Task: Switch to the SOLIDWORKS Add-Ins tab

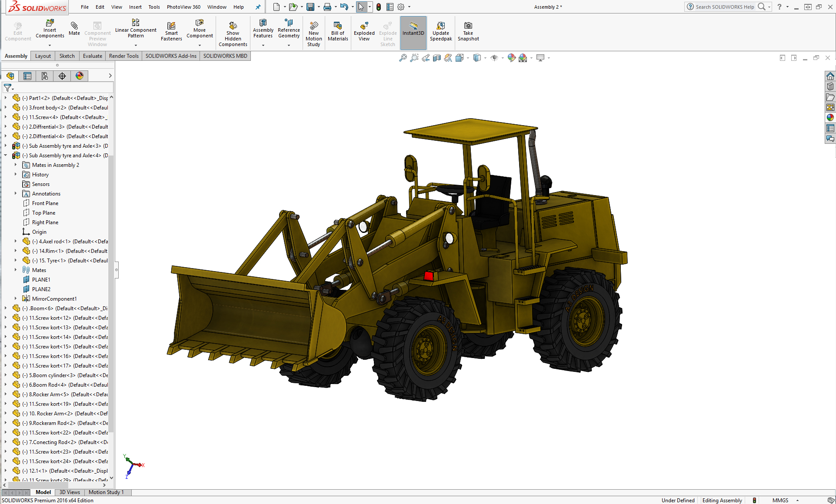Action: click(x=171, y=56)
